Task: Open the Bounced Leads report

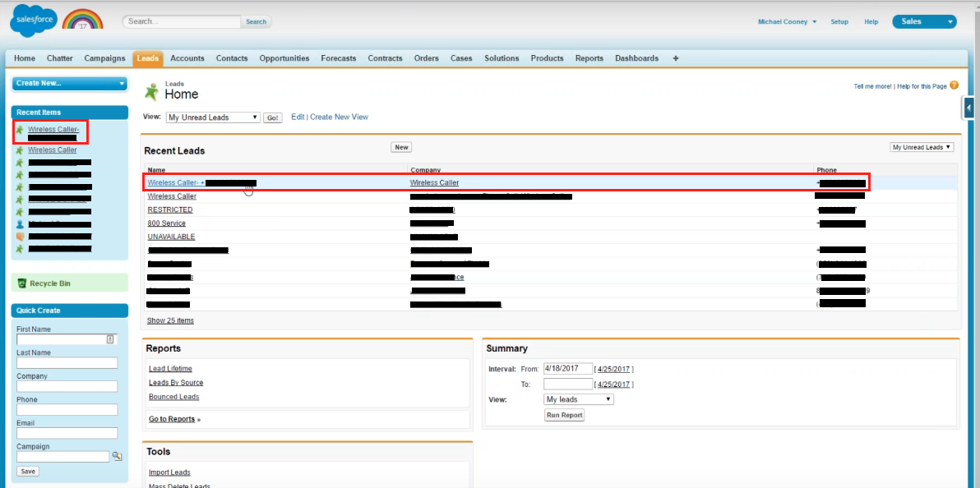Action: coord(173,397)
